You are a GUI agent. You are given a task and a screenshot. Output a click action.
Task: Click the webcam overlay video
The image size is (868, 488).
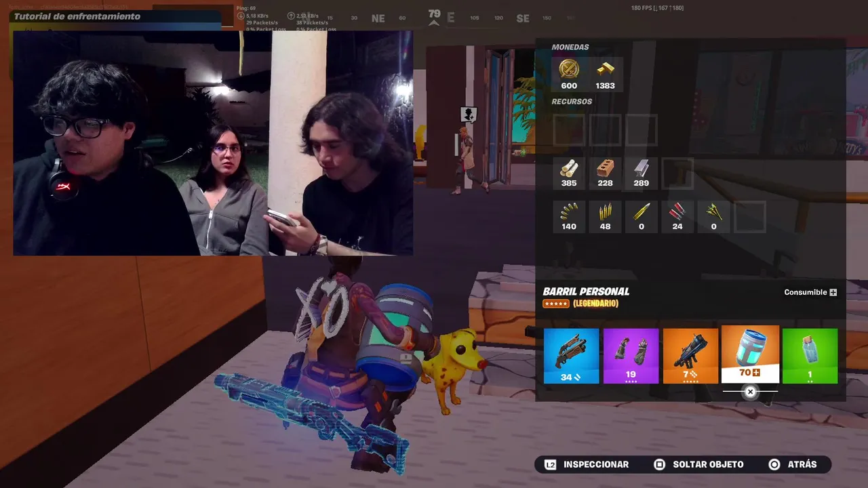coord(213,143)
